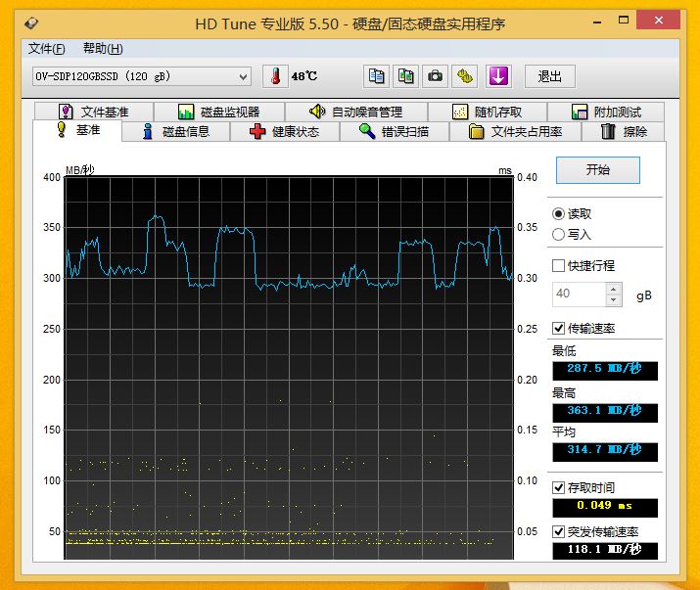
Task: Decrease the short stroke value with down arrow
Action: click(614, 300)
